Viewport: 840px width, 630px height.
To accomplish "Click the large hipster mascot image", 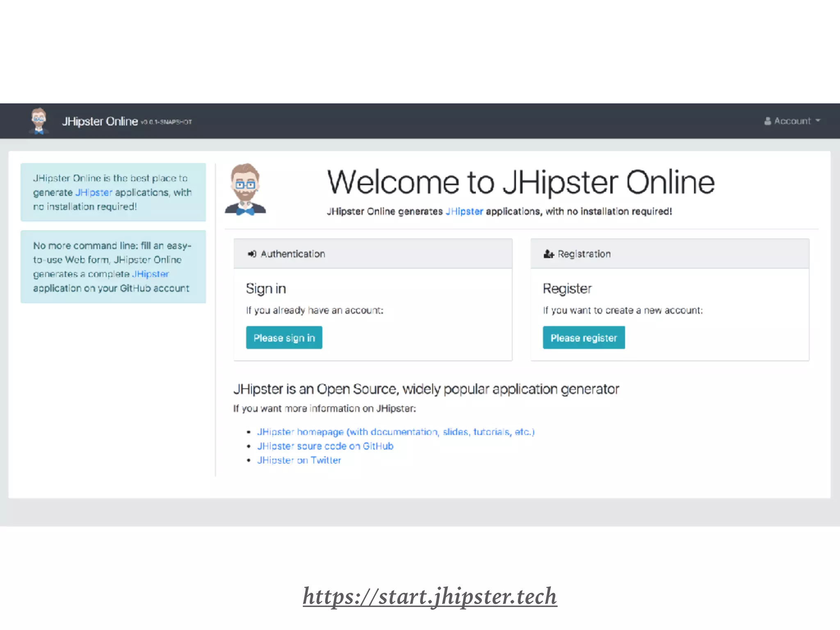I will click(245, 189).
